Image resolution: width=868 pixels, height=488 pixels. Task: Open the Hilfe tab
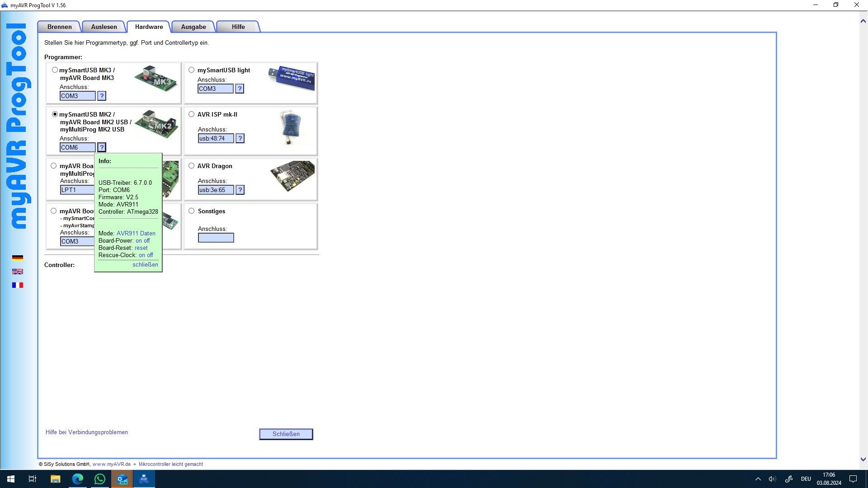click(238, 27)
